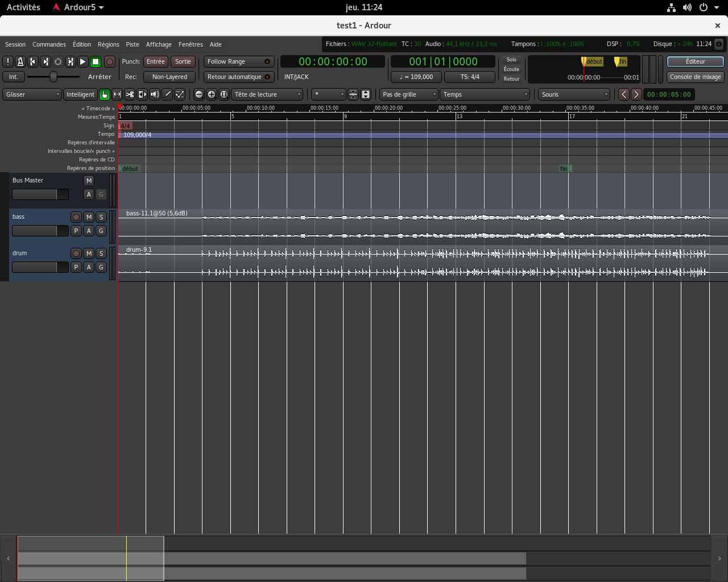Image resolution: width=728 pixels, height=582 pixels.
Task: Click the global record-arm button
Action: click(110, 61)
